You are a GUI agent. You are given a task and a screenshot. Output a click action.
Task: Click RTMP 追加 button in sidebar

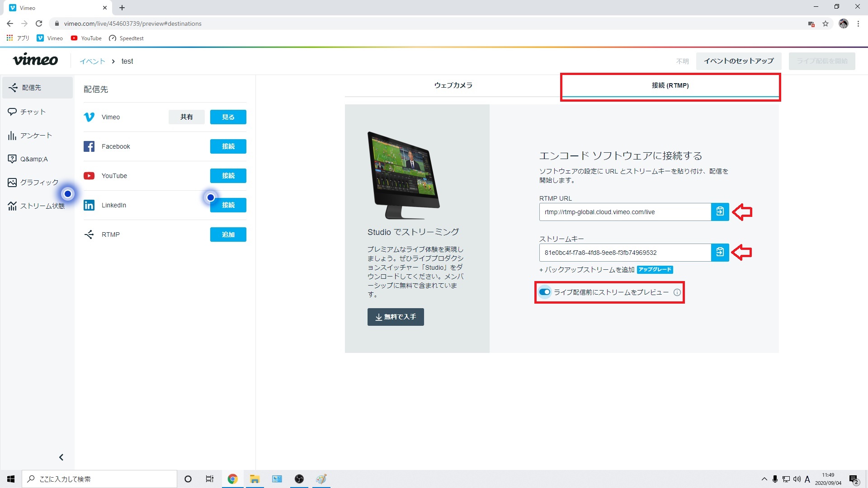click(228, 234)
